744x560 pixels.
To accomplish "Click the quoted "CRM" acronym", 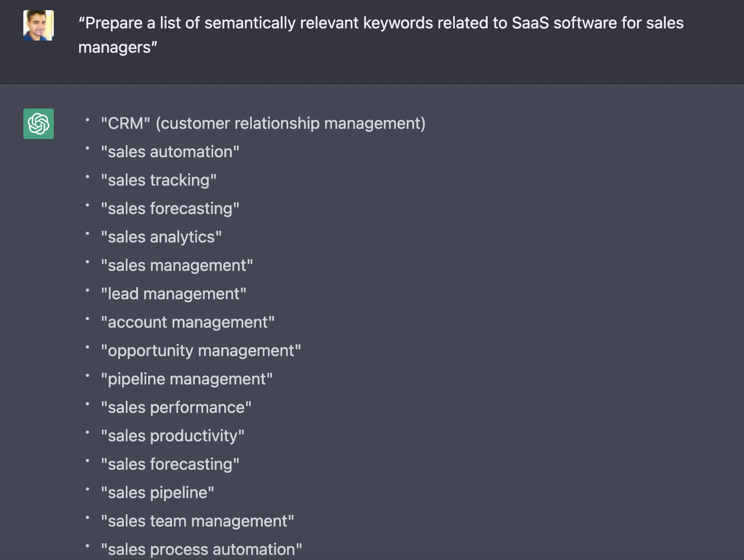I will coord(125,123).
